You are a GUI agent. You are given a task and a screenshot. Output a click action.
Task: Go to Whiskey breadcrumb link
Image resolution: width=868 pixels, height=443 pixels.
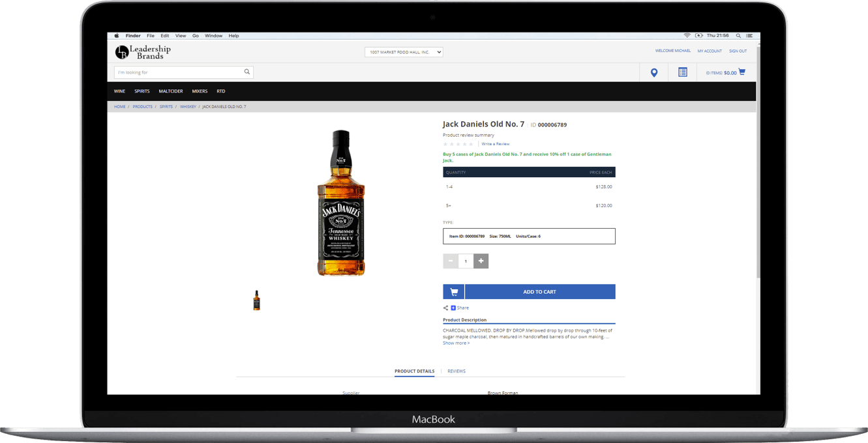click(188, 107)
